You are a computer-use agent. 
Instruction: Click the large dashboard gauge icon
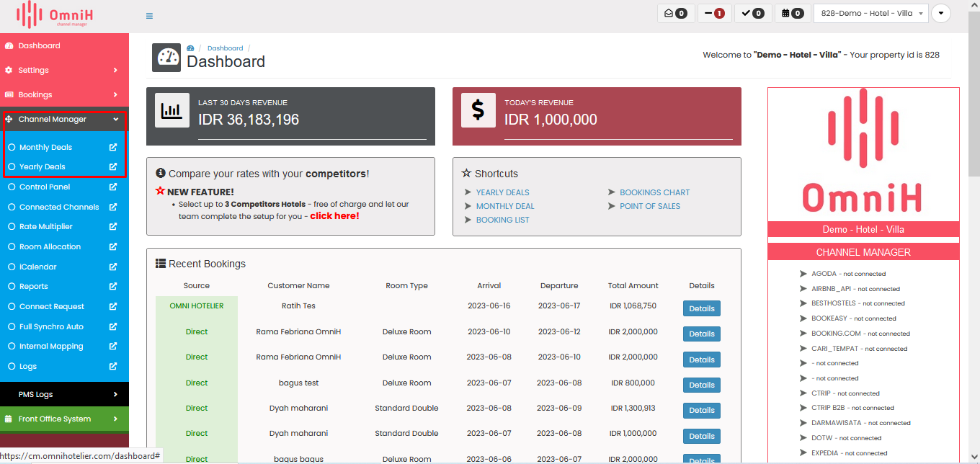(166, 58)
